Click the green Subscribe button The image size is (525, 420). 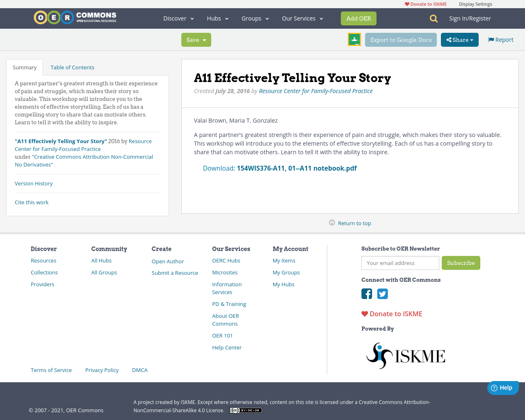(461, 263)
